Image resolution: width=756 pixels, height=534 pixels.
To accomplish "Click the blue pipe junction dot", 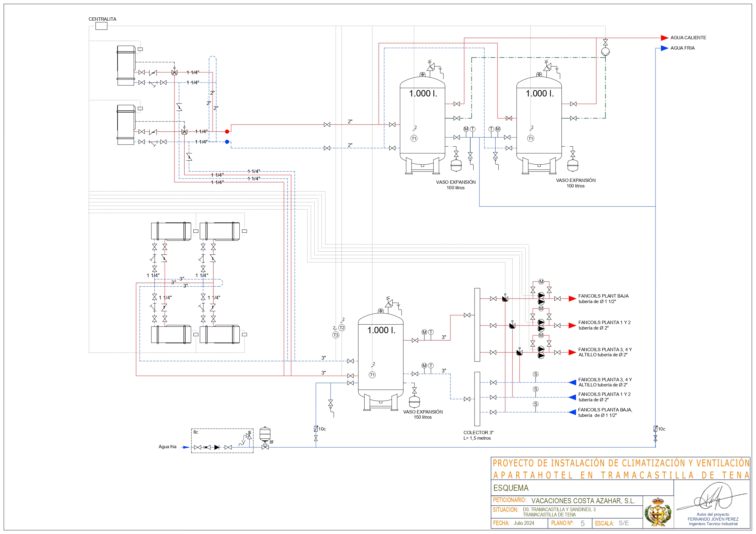I will pos(227,142).
